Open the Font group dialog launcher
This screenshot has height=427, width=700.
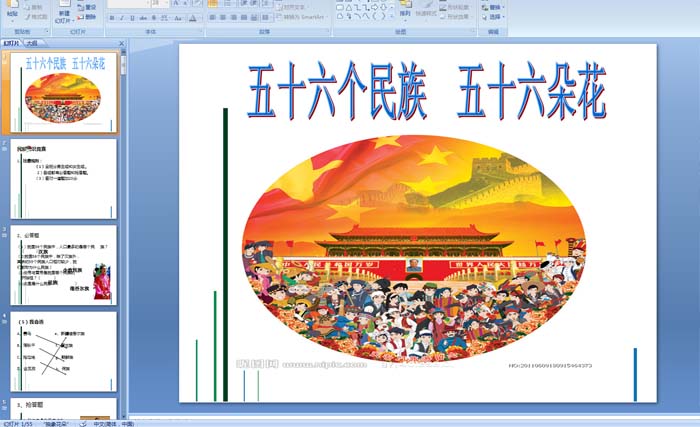tap(201, 30)
